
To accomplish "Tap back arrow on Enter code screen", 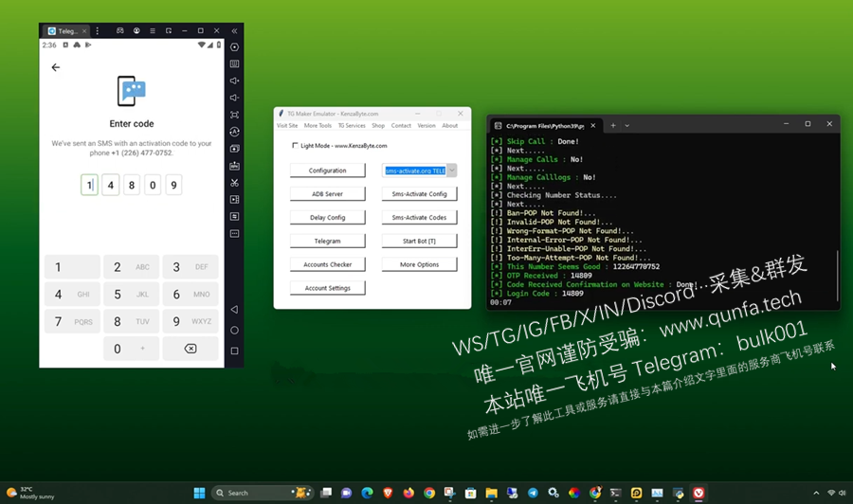I will 56,67.
